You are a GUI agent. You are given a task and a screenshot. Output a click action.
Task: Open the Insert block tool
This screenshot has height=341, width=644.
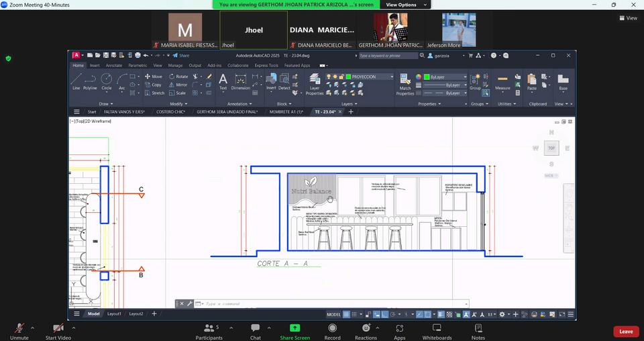point(271,82)
